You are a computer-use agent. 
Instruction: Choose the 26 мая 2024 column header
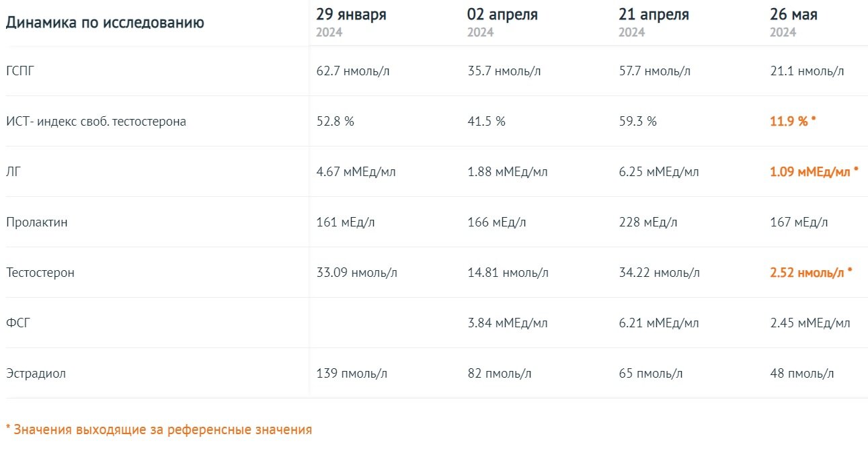click(793, 22)
